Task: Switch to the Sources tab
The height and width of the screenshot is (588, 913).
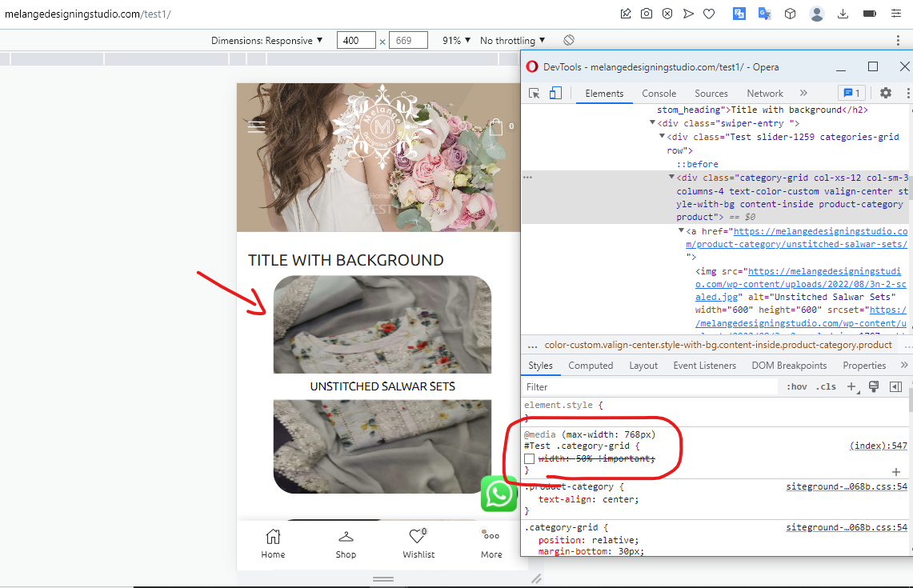Action: [711, 93]
